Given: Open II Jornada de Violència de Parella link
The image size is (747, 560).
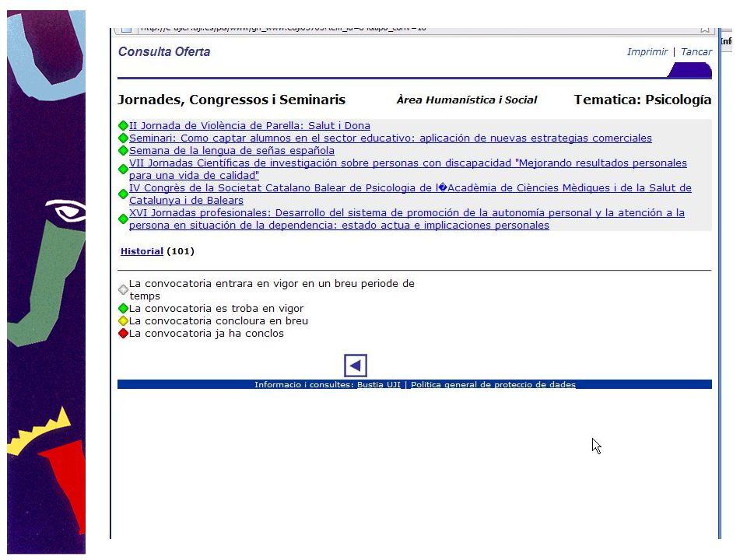Looking at the screenshot, I should tap(250, 126).
